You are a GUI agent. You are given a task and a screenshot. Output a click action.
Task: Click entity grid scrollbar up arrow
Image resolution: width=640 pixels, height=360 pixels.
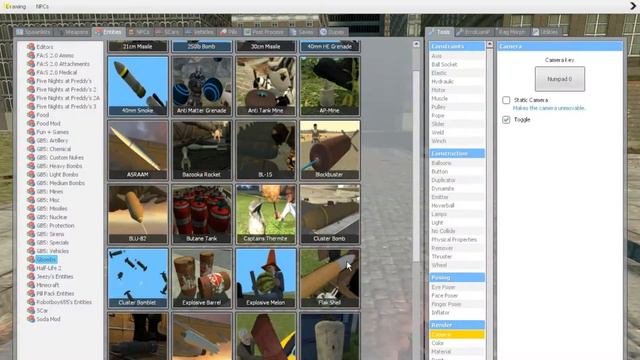coord(416,44)
